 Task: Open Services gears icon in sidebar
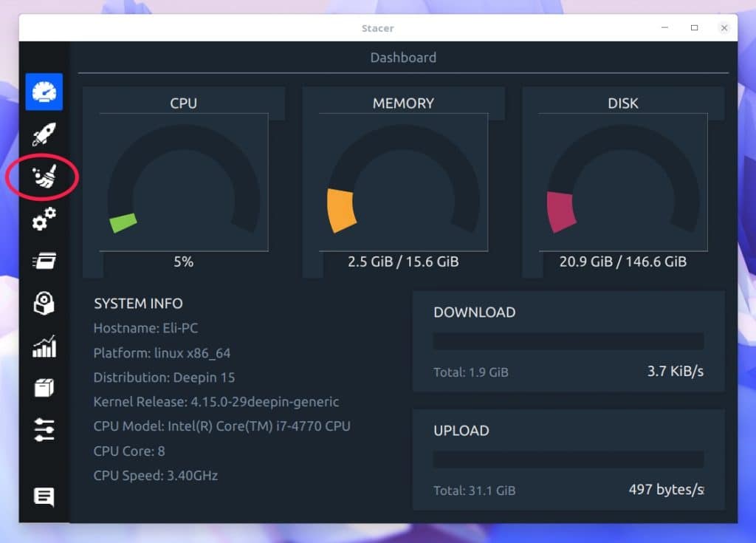[x=44, y=219]
